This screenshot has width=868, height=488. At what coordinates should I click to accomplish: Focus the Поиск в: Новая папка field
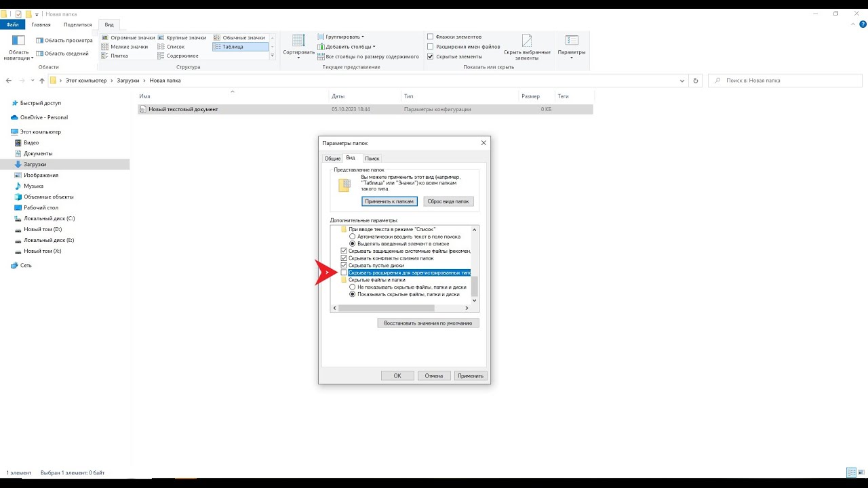[785, 81]
